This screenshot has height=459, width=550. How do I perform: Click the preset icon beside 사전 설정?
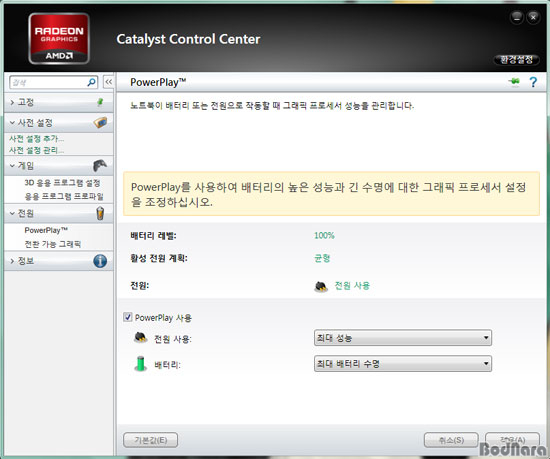[100, 123]
